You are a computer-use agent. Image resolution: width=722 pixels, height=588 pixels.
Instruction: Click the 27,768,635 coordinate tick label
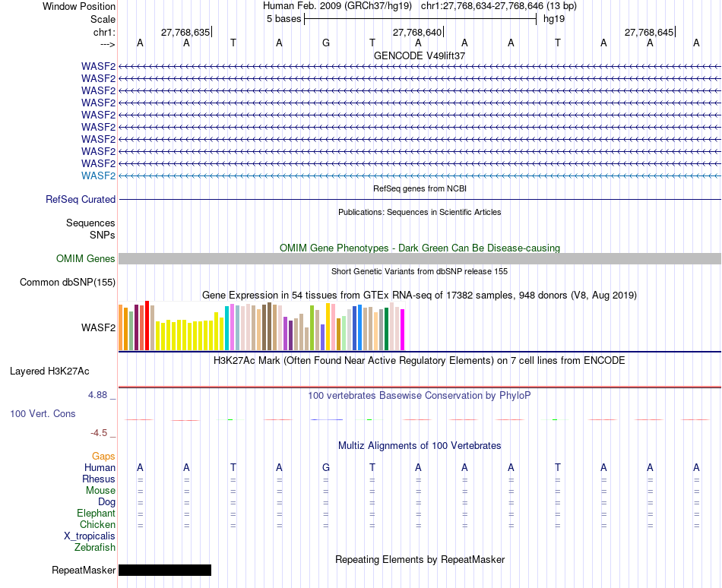coord(185,32)
